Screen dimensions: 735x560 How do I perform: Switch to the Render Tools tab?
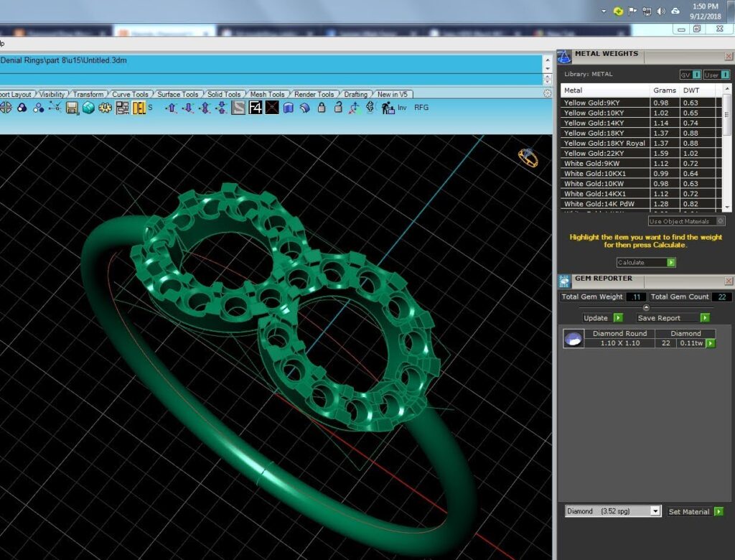tap(314, 94)
